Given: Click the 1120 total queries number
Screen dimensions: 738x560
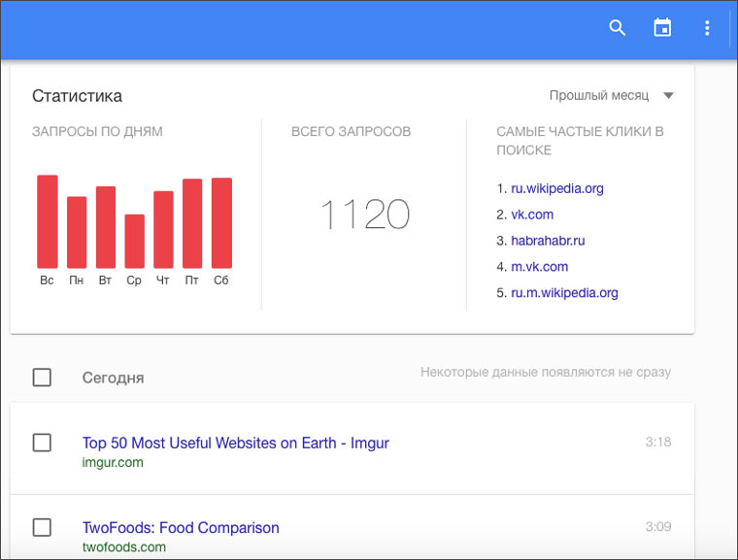Looking at the screenshot, I should [x=365, y=214].
